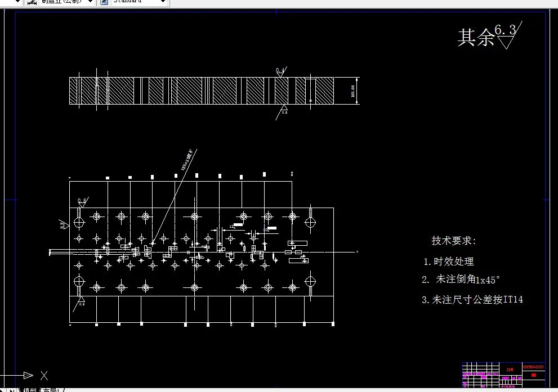Click the last-tab scroll arrow button
The image size is (558, 392).
pos(12,390)
